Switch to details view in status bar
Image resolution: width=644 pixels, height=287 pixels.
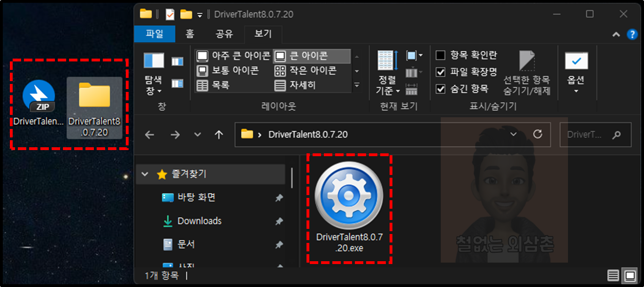(613, 276)
